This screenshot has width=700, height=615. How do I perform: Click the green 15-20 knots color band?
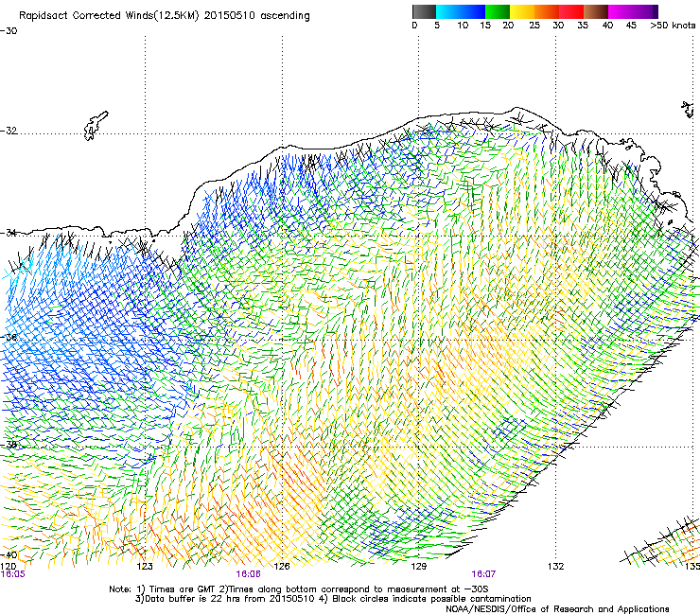[x=498, y=11]
